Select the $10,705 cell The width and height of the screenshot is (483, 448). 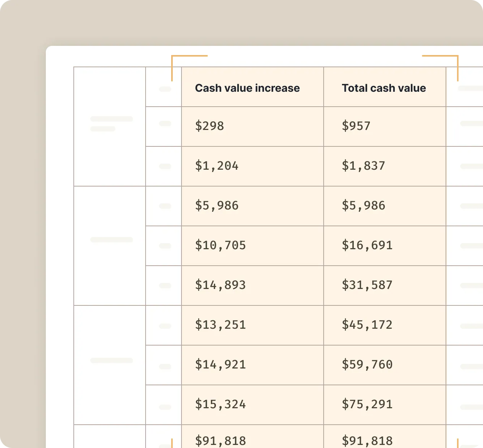coord(220,245)
